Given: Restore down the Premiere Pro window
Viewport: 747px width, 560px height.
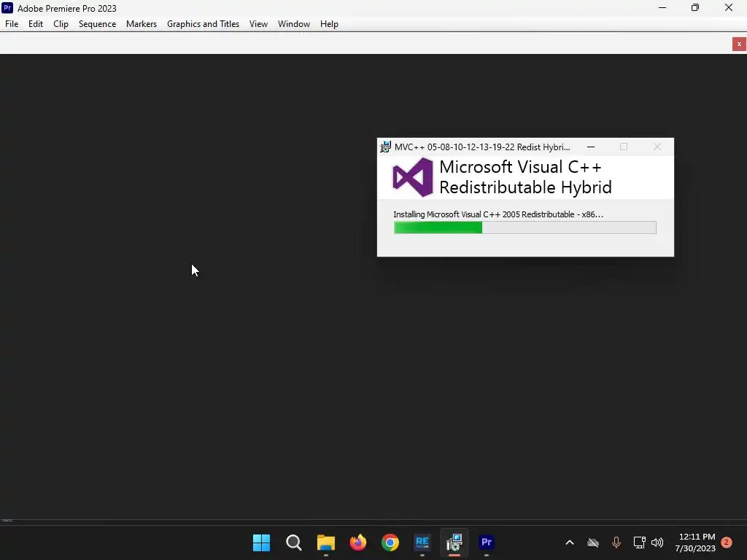Looking at the screenshot, I should pos(695,7).
